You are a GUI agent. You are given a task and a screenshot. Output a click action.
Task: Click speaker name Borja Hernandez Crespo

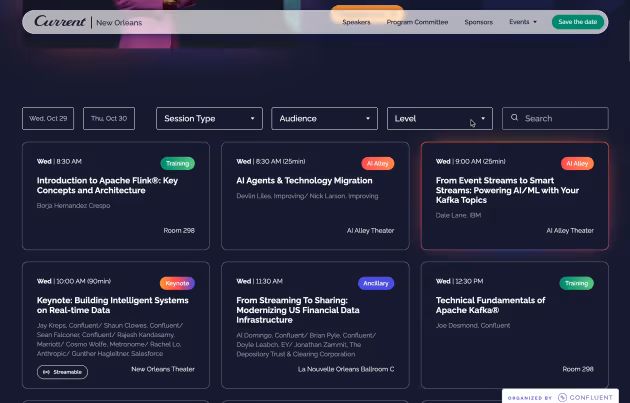(74, 206)
